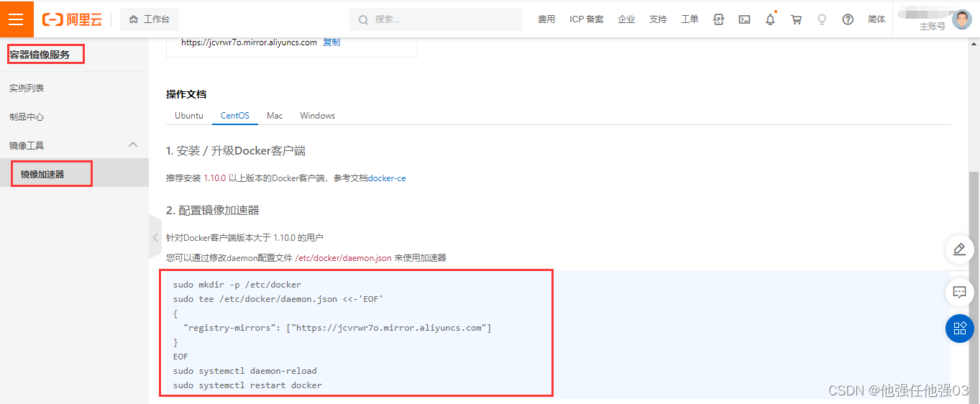Switch language via 简体
Screen dimensions: 980x404
pyautogui.click(x=876, y=19)
